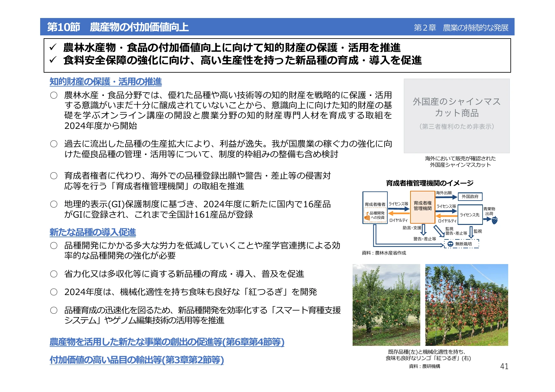The height and width of the screenshot is (392, 555).
Task: Click bullet text starting 品種開発にかかる多大な労力
Action: click(202, 250)
